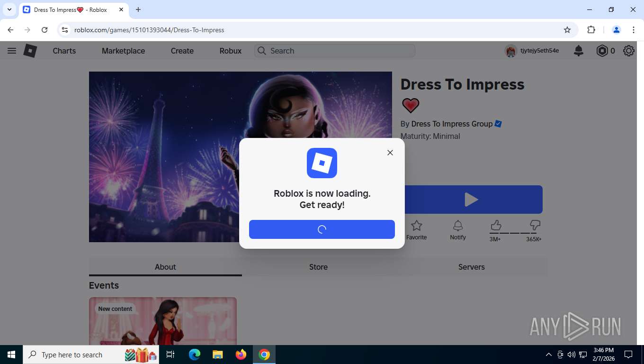644x364 pixels.
Task: Go forward in browser history
Action: pos(27,30)
